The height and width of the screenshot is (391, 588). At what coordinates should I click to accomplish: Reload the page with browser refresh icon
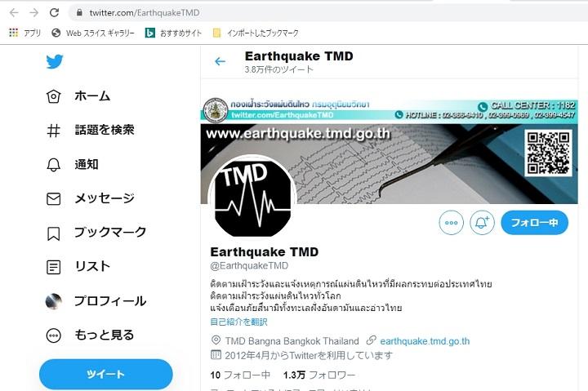click(x=55, y=13)
